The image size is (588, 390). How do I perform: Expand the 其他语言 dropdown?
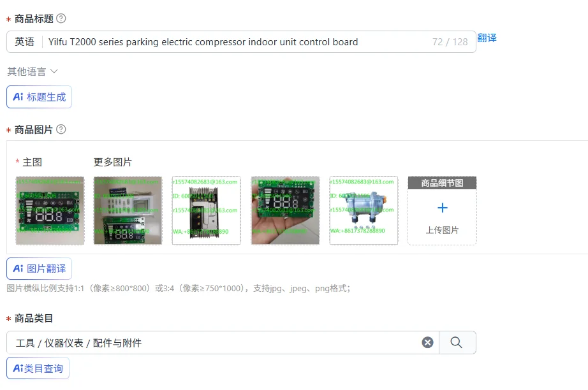(33, 71)
